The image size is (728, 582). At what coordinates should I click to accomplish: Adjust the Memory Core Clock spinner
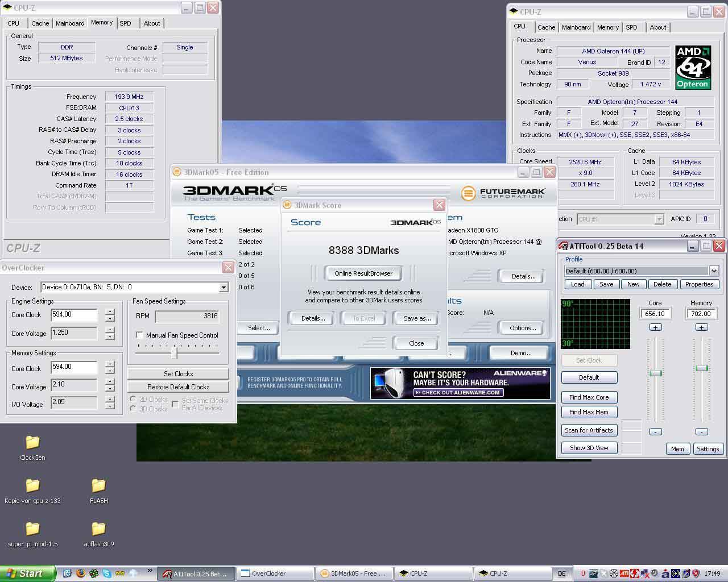110,368
